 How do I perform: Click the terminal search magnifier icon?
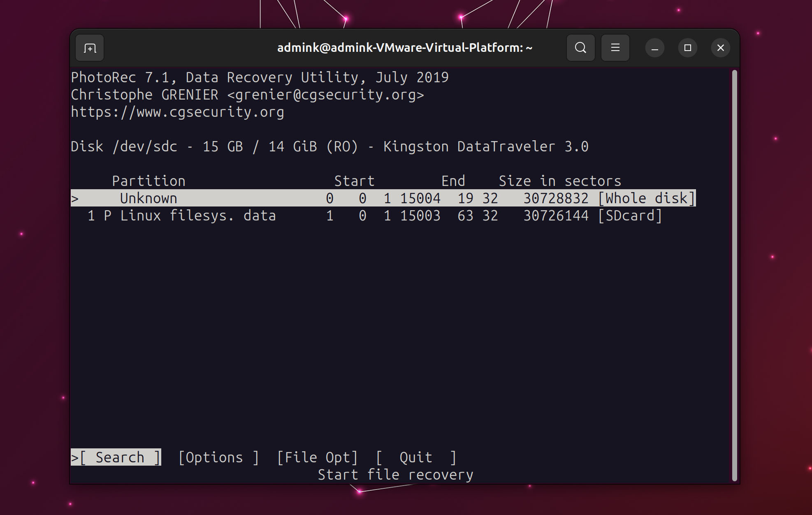[580, 48]
